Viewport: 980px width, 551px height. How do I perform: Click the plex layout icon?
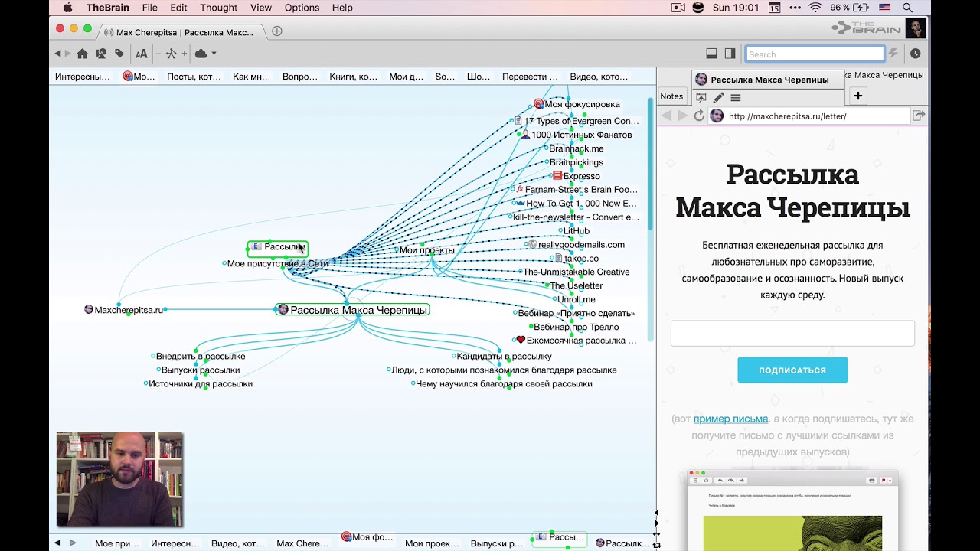171,54
